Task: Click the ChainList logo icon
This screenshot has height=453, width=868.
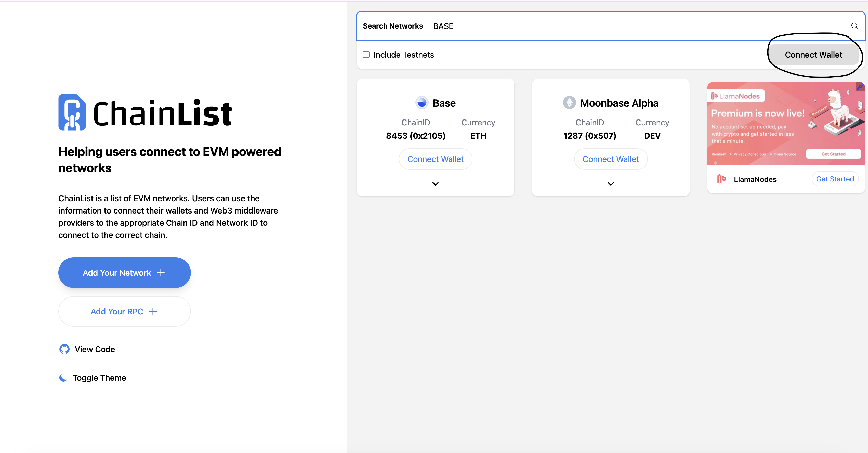Action: [x=72, y=112]
